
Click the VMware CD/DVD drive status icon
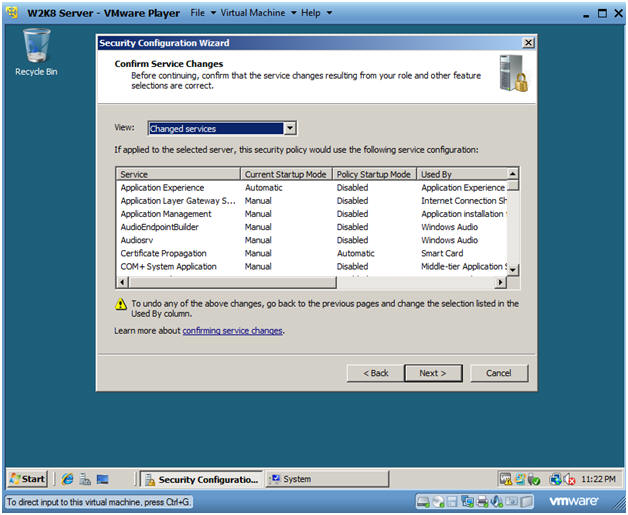[439, 501]
